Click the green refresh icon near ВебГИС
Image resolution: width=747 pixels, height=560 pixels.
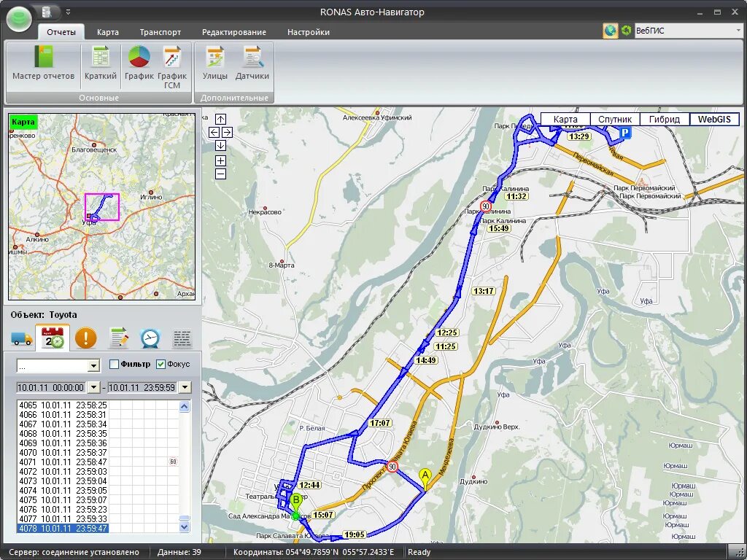(627, 31)
